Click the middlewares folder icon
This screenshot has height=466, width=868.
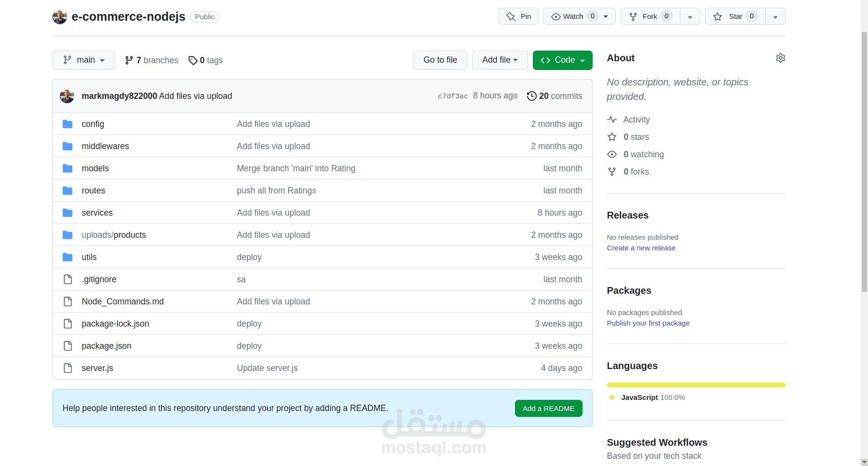(x=68, y=146)
